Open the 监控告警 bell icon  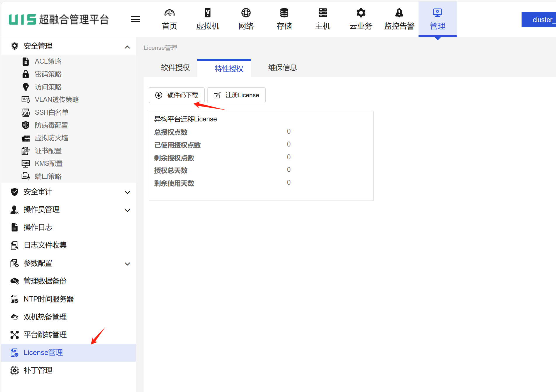[x=399, y=13]
